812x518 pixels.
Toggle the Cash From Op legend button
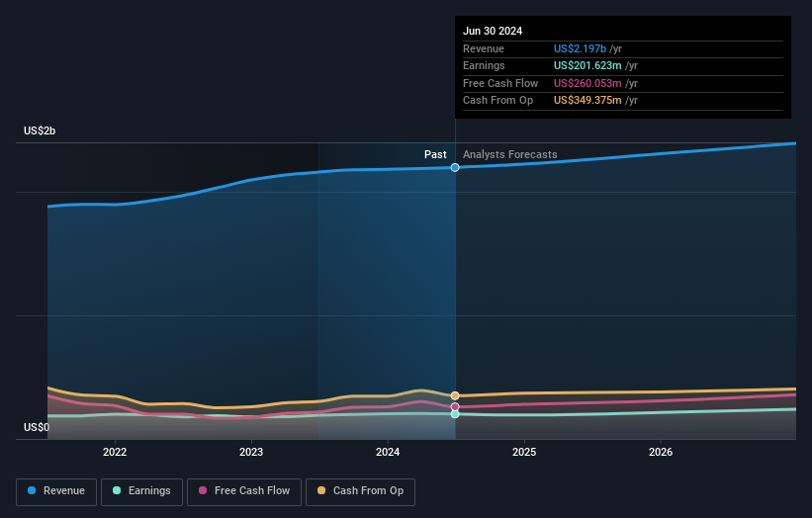tap(360, 491)
